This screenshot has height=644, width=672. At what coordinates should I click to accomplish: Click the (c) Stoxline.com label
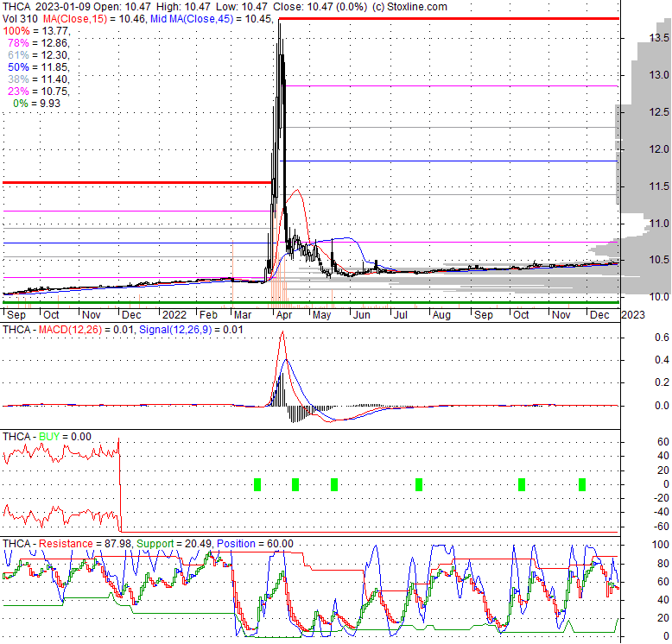(x=409, y=7)
